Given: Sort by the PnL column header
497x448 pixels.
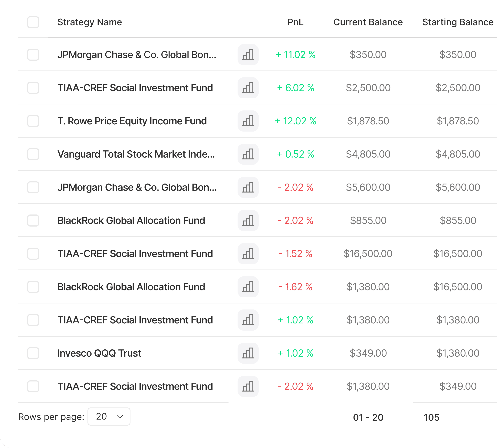Looking at the screenshot, I should pos(295,22).
